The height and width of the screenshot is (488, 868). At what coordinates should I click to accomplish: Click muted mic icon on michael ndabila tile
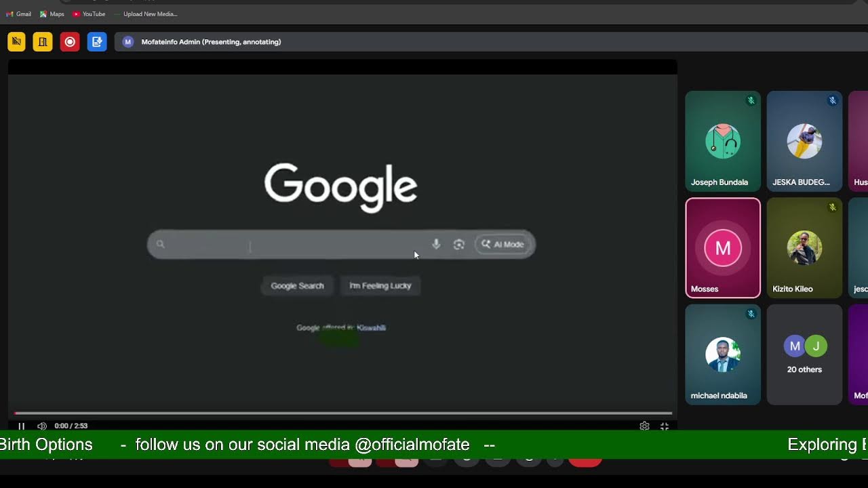751,314
